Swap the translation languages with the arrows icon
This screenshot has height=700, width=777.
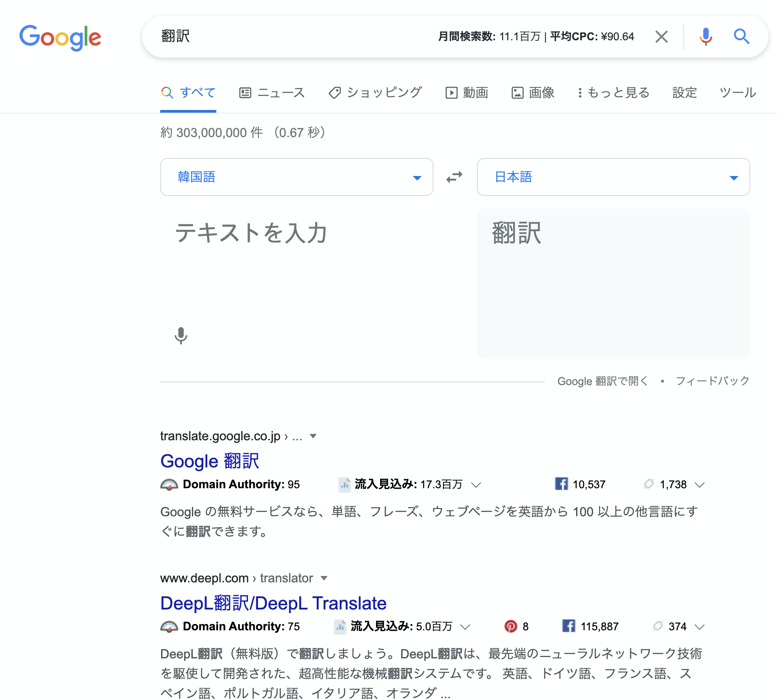454,177
